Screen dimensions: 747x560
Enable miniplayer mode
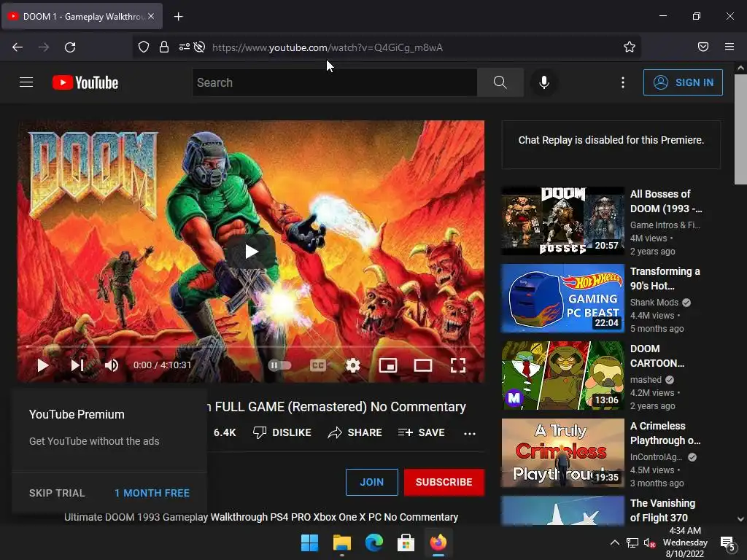click(388, 365)
